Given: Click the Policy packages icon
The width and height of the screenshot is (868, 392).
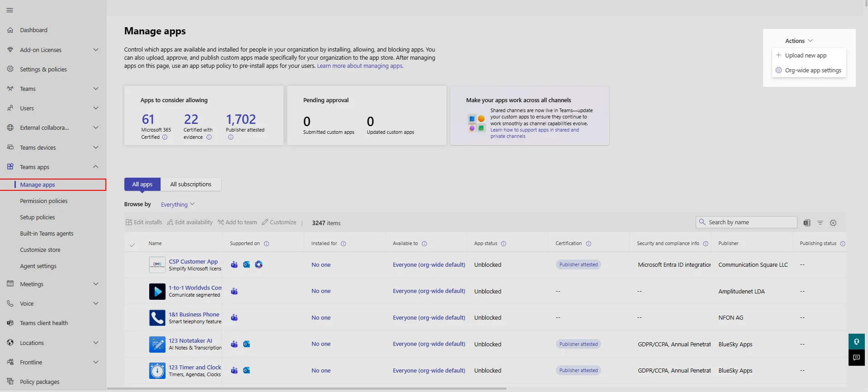Looking at the screenshot, I should point(10,382).
